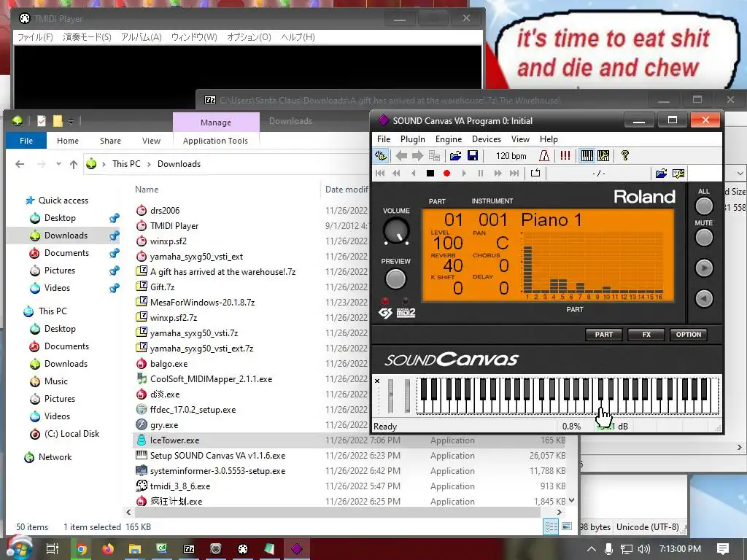Toggle the virtual keyboard icon in toolbar
Image resolution: width=747 pixels, height=560 pixels.
tap(587, 156)
